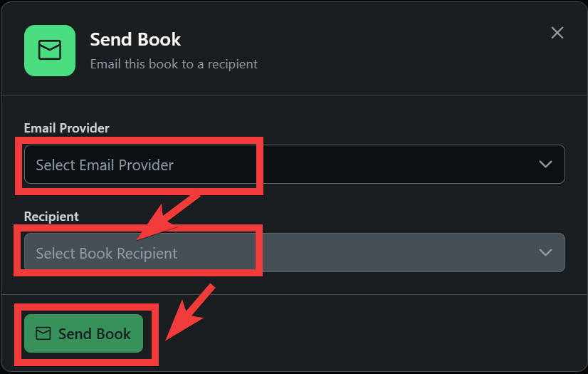The width and height of the screenshot is (588, 374).
Task: Click the Email Provider chevron arrow
Action: (x=546, y=165)
